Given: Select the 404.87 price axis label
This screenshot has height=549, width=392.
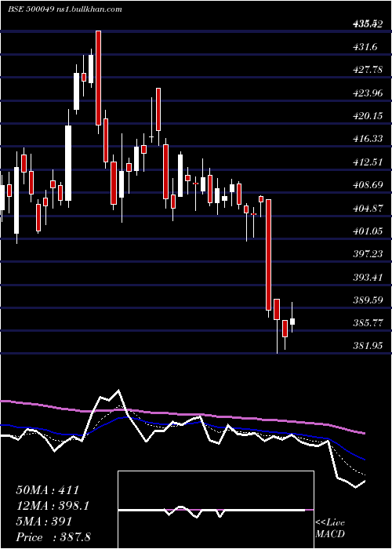Looking at the screenshot, I should coord(368,209).
